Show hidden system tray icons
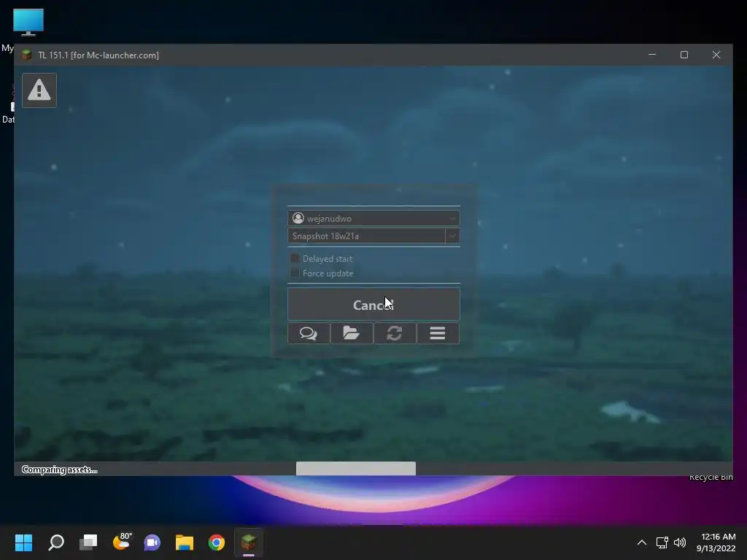 (642, 542)
